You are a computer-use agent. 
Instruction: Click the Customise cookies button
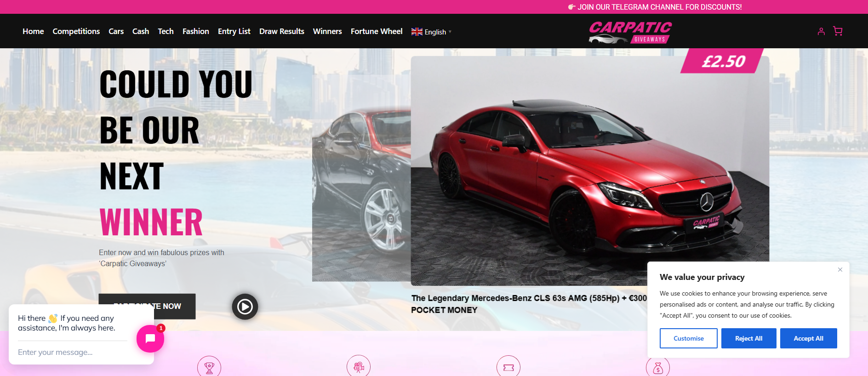[688, 338]
